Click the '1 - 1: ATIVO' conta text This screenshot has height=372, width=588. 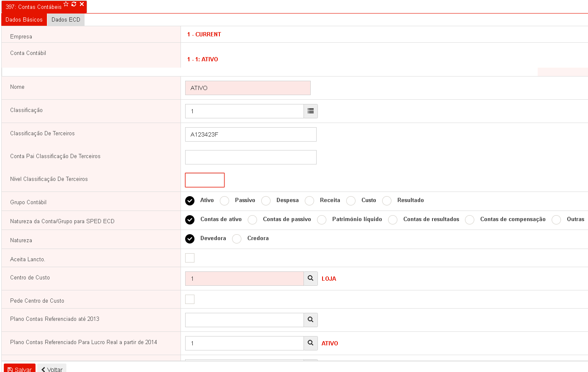pos(202,59)
